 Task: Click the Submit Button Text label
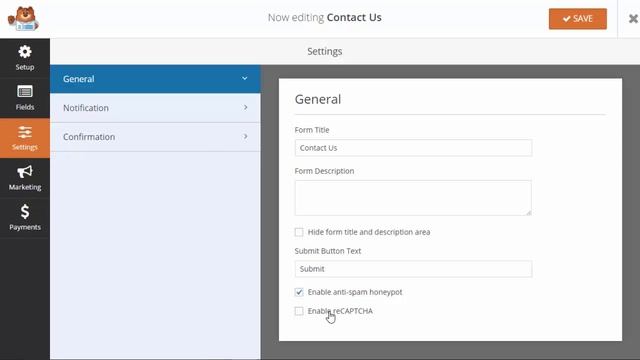pyautogui.click(x=328, y=251)
